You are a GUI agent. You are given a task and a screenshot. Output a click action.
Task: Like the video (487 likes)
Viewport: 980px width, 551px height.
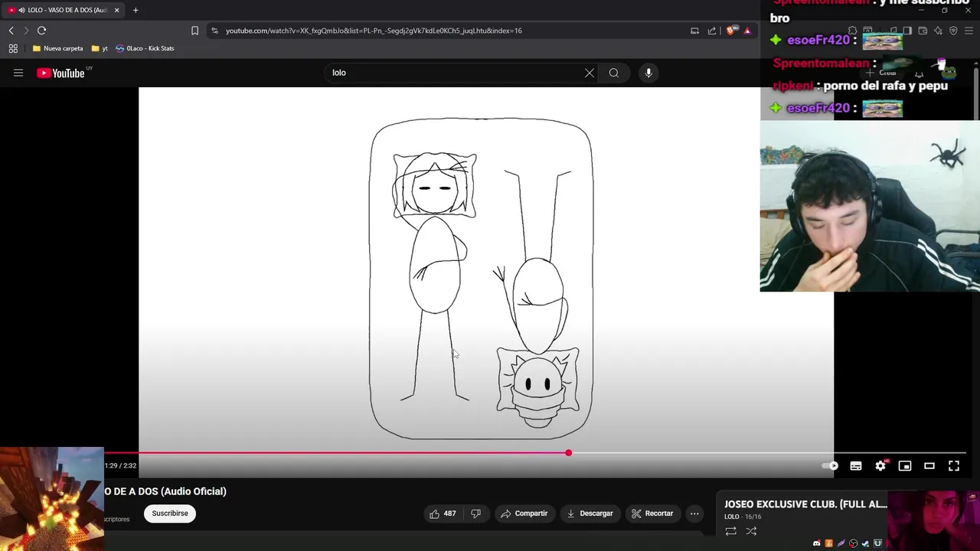pyautogui.click(x=443, y=514)
